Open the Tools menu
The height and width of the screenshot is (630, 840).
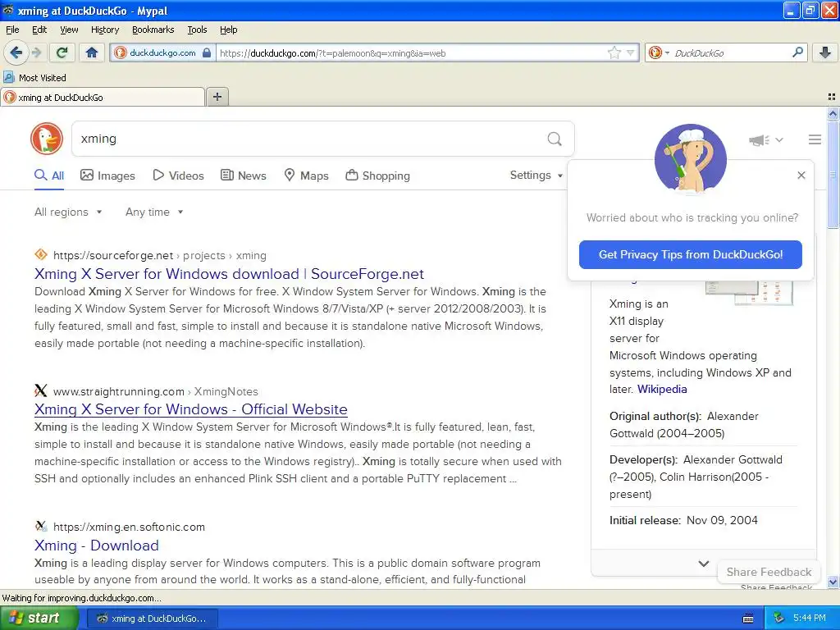point(197,30)
